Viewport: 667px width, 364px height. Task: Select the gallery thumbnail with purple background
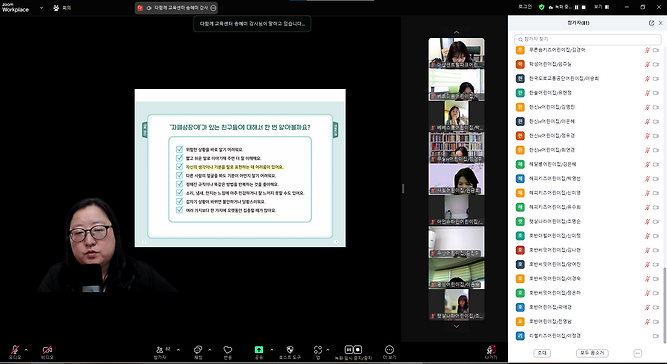pos(456,179)
